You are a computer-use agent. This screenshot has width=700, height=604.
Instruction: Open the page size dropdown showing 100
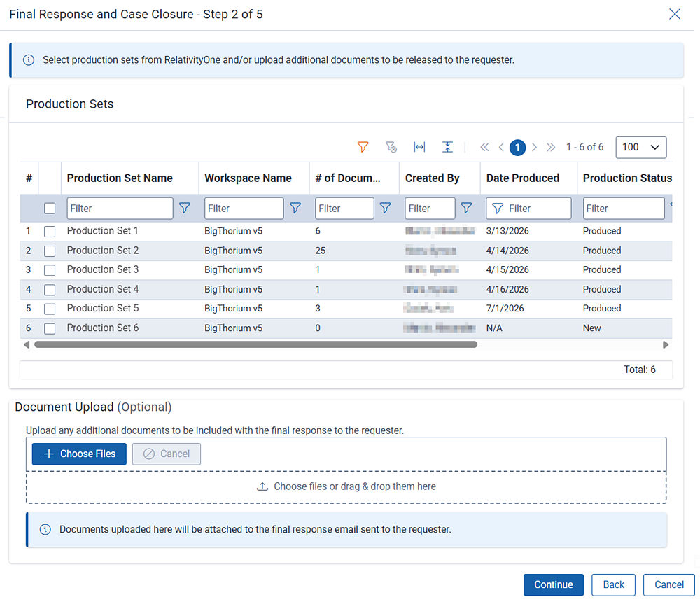tap(640, 147)
